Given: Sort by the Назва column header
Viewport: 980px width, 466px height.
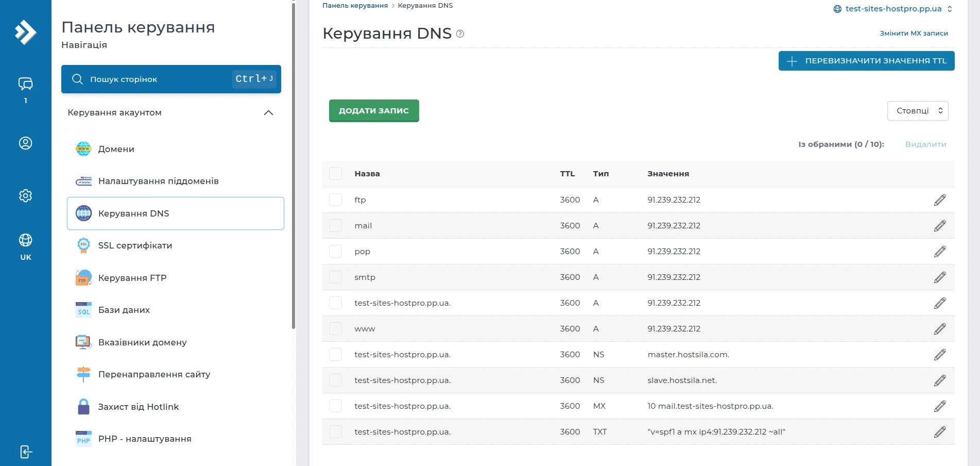Looking at the screenshot, I should (x=367, y=174).
